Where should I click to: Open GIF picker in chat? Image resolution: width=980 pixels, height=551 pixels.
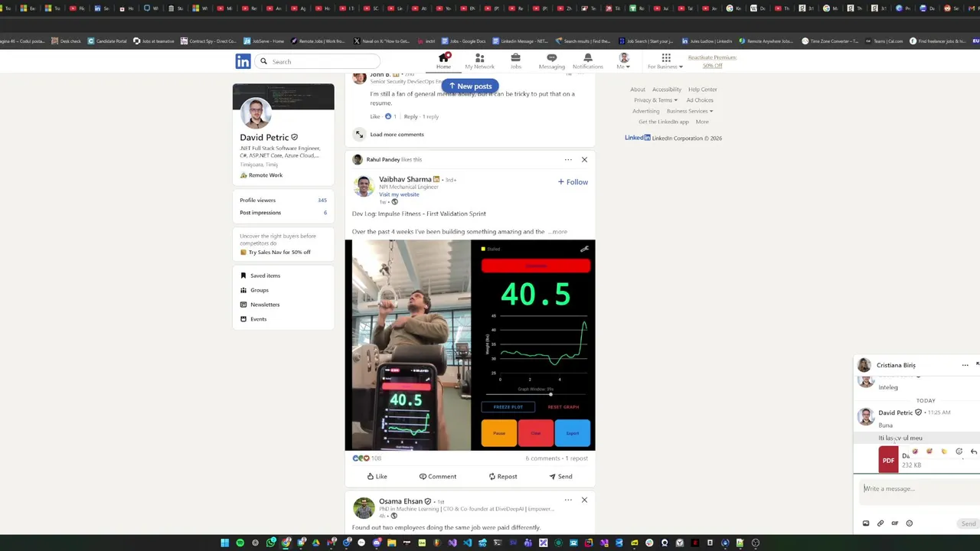[x=895, y=523]
